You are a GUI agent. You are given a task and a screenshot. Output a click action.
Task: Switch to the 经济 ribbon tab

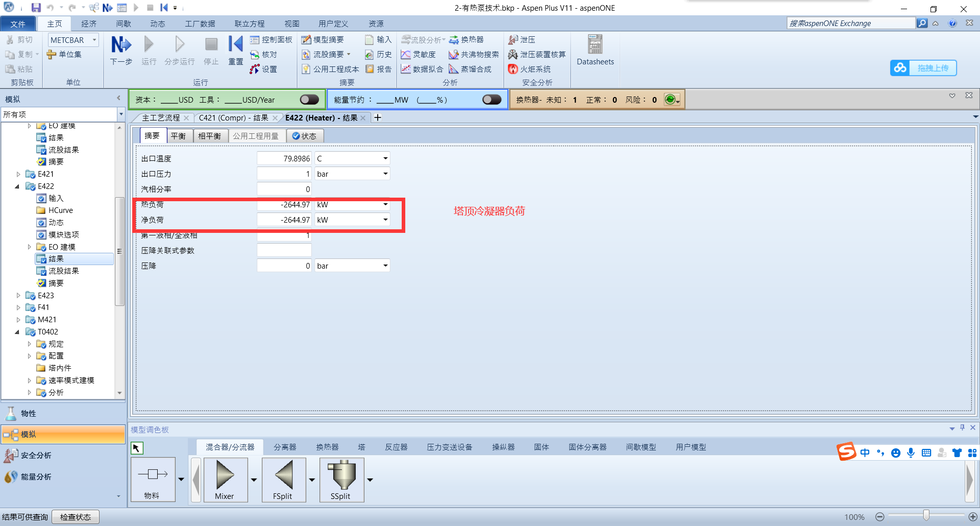click(x=89, y=23)
